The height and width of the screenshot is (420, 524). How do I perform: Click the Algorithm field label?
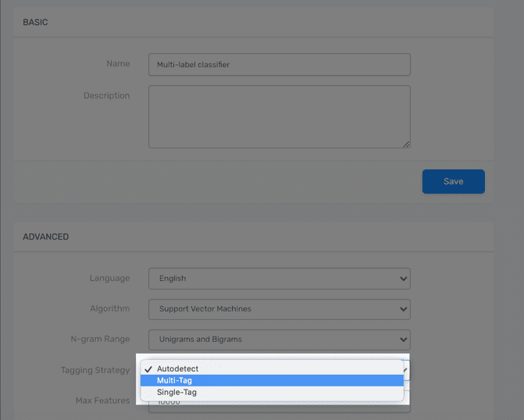pos(109,308)
